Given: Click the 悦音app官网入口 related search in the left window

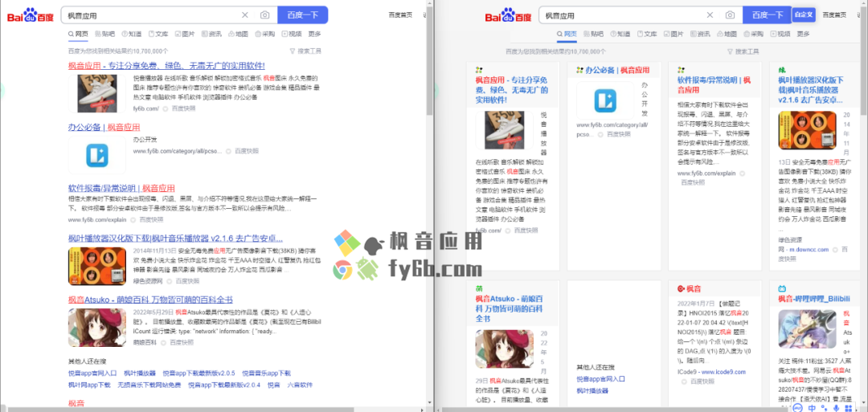Looking at the screenshot, I should coord(92,373).
